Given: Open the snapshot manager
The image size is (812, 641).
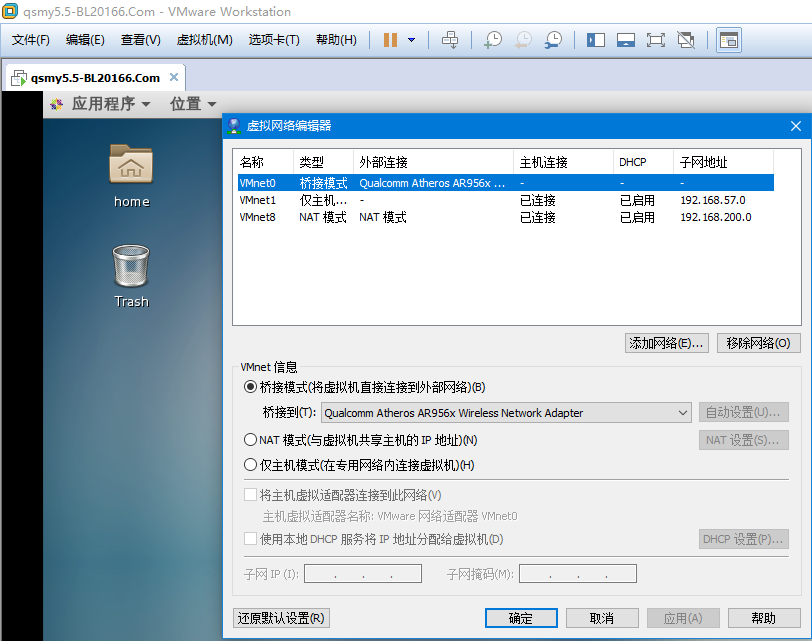Looking at the screenshot, I should click(x=553, y=40).
